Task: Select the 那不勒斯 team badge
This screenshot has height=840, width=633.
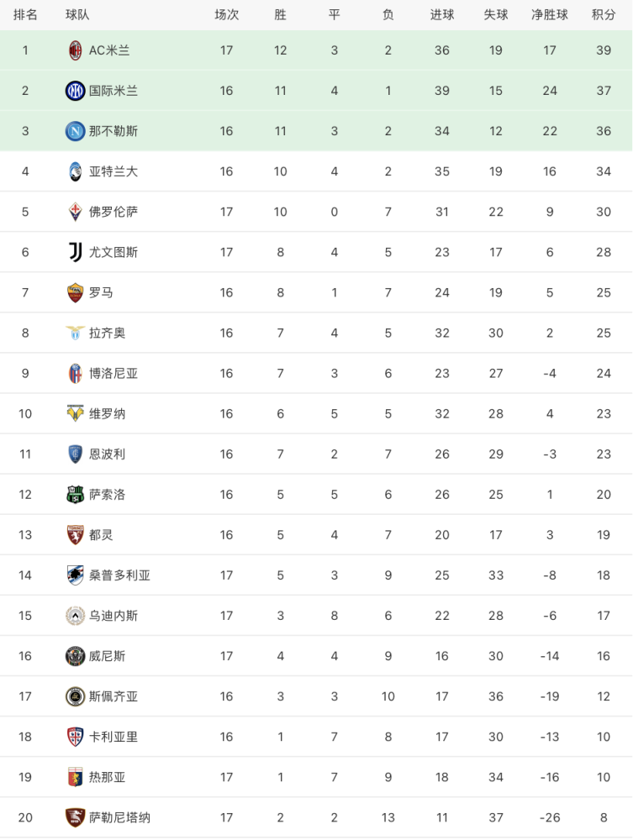Action: coord(76,131)
